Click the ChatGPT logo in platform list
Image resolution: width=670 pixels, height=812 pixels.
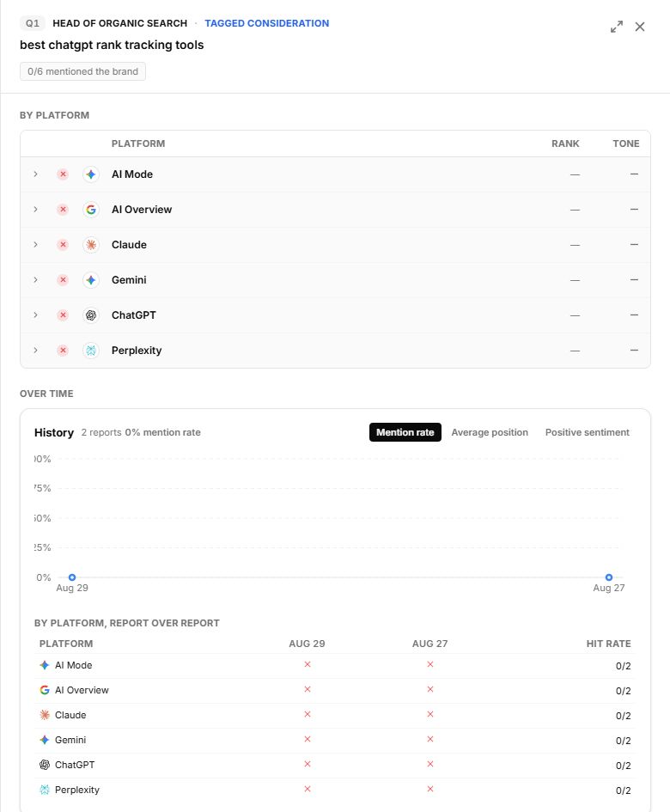[91, 315]
